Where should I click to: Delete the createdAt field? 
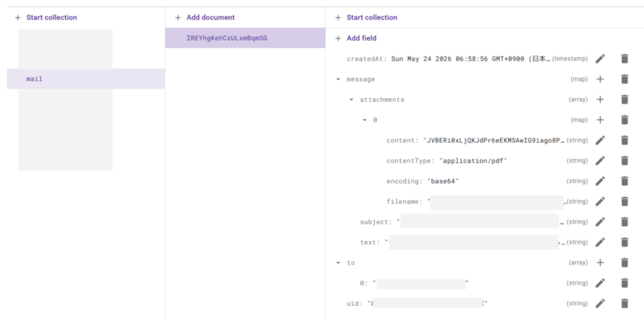[x=625, y=59]
